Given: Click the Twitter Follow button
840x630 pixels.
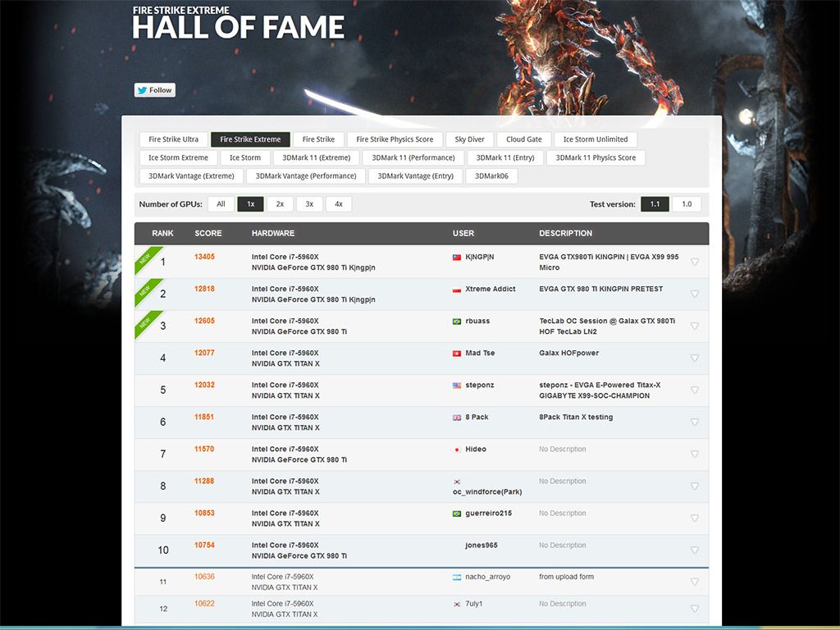Looking at the screenshot, I should 155,90.
